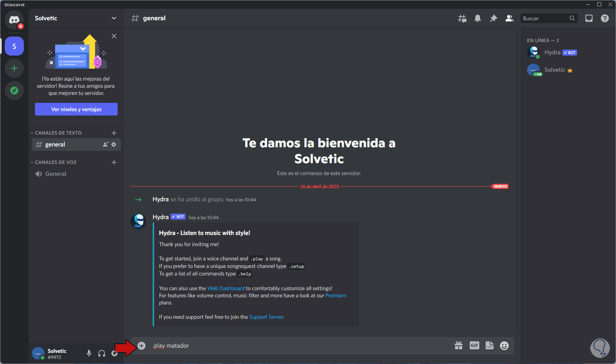Open the sticker picker
The height and width of the screenshot is (364, 616).
pos(490,346)
